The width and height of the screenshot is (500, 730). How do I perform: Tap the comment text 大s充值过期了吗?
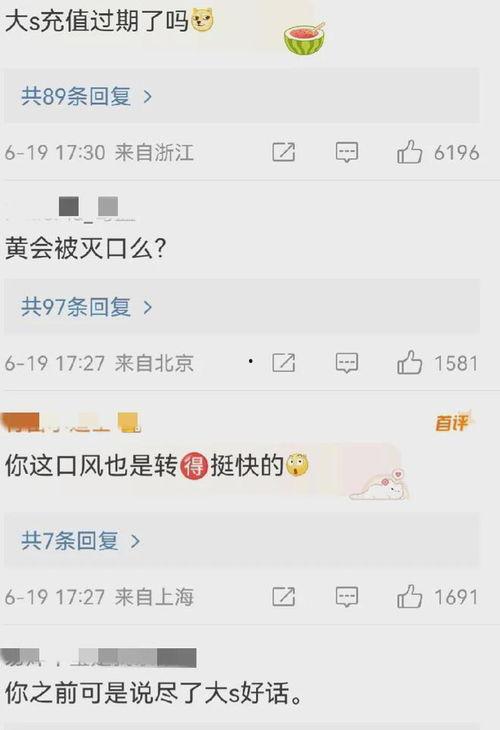click(x=97, y=21)
